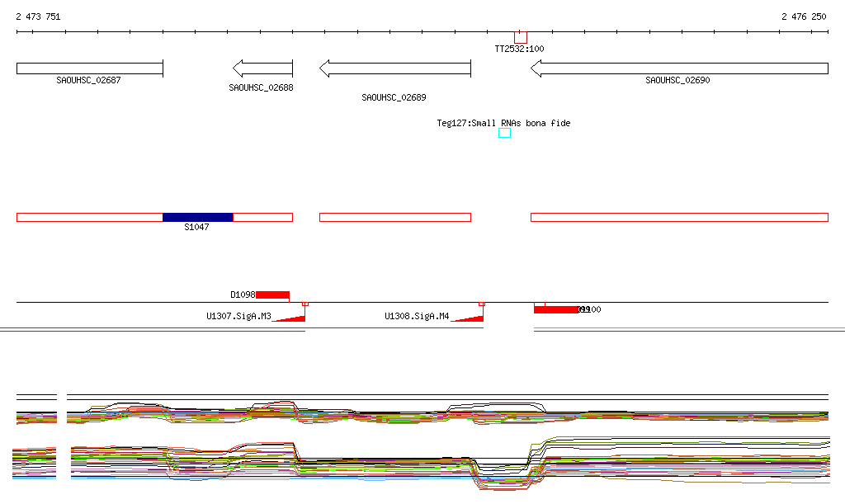Click the Teg127:Small RNAs bona fide label
This screenshot has width=845, height=504.
pos(503,123)
